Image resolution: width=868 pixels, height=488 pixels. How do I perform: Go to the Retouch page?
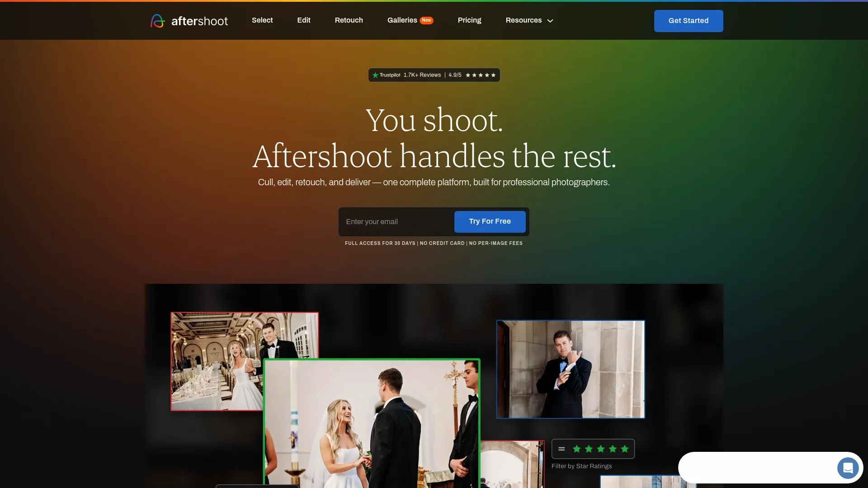click(349, 20)
